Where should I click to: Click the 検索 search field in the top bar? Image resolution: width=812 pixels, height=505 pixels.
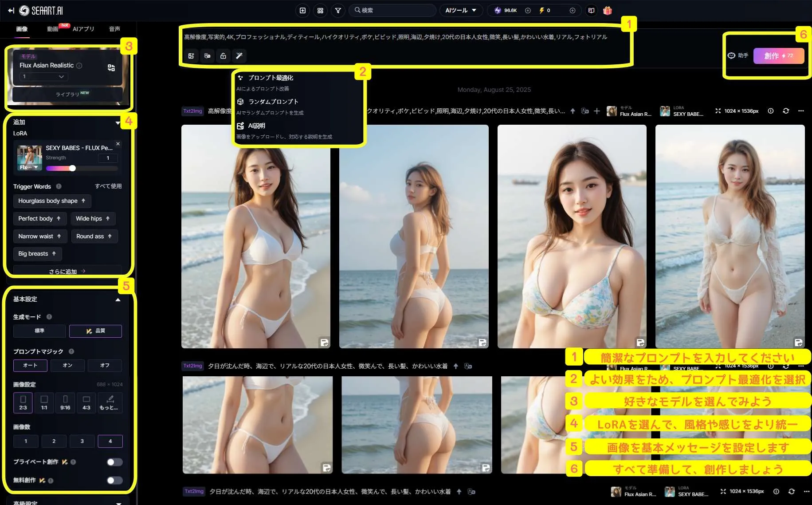click(392, 10)
